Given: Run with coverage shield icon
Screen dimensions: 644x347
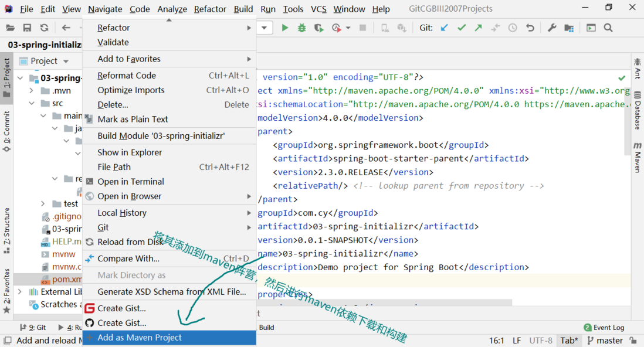Looking at the screenshot, I should click(x=318, y=28).
